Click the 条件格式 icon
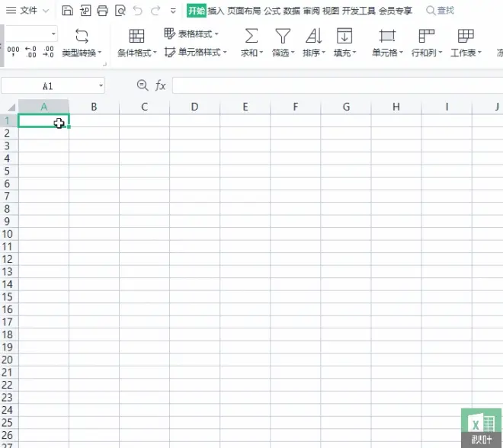 point(136,36)
